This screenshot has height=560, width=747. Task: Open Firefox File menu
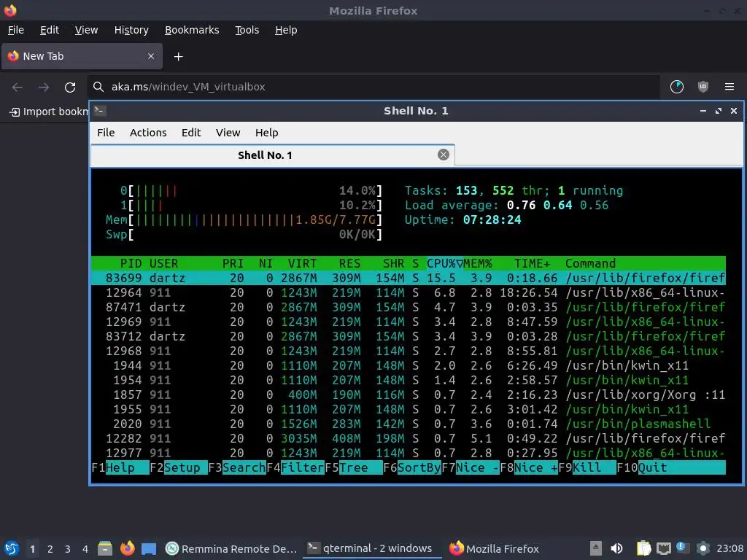click(x=16, y=30)
